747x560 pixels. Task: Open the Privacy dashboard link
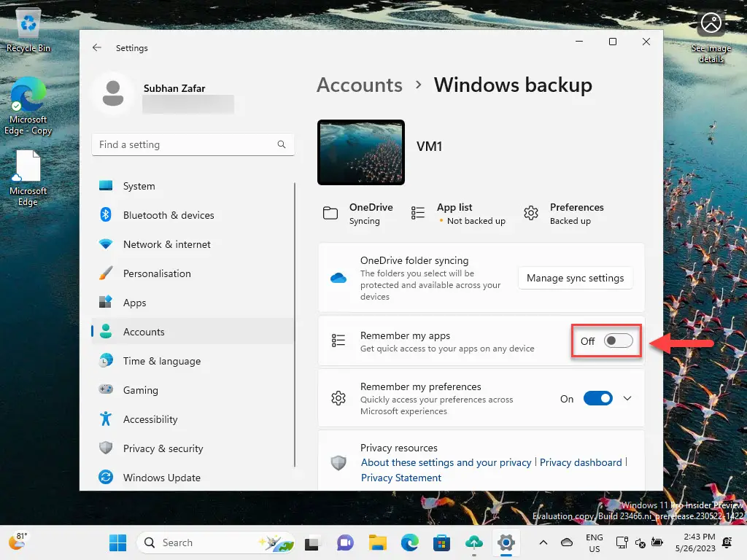tap(581, 462)
